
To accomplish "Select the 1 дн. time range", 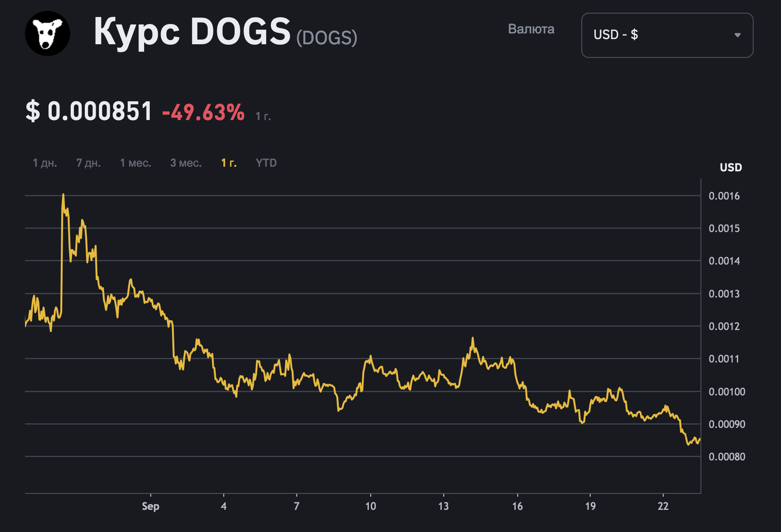I will (45, 163).
